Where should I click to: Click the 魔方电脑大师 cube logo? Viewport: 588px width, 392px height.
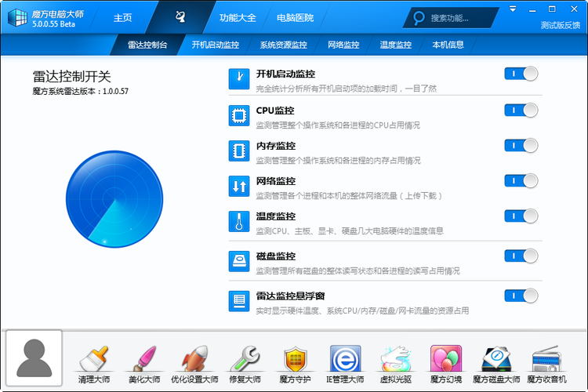[x=17, y=17]
